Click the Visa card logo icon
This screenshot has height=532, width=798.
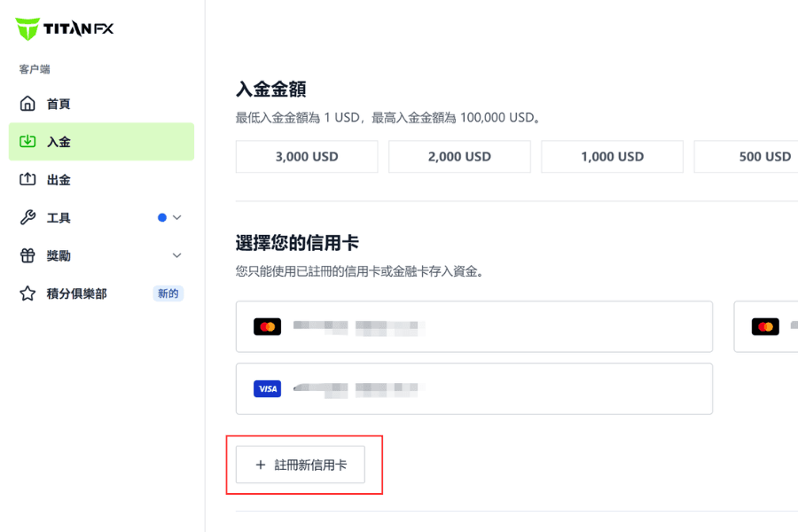[x=265, y=388]
